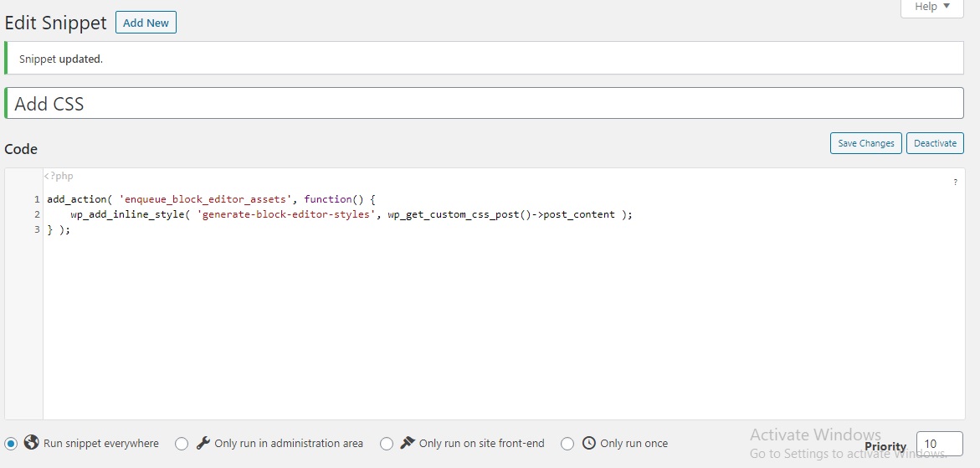The width and height of the screenshot is (980, 468).
Task: Click the 'enqueue_block_editor_assets' string
Action: point(206,199)
